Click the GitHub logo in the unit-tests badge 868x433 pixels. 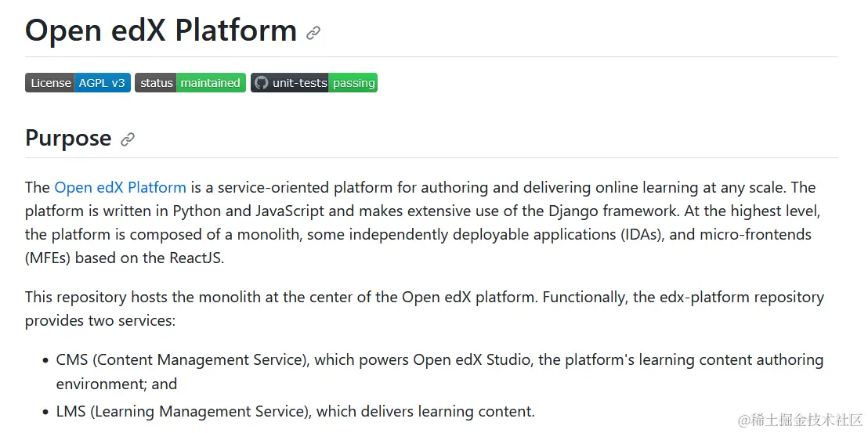click(x=262, y=83)
